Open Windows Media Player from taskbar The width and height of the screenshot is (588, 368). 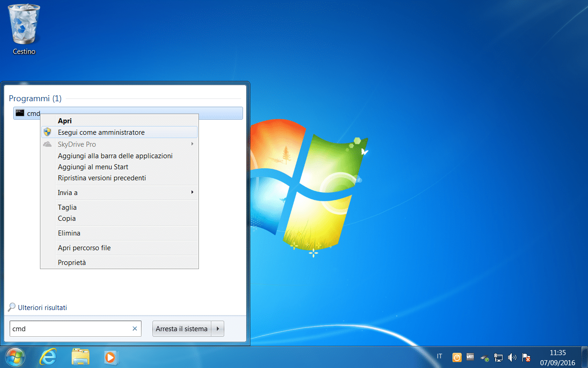(110, 356)
